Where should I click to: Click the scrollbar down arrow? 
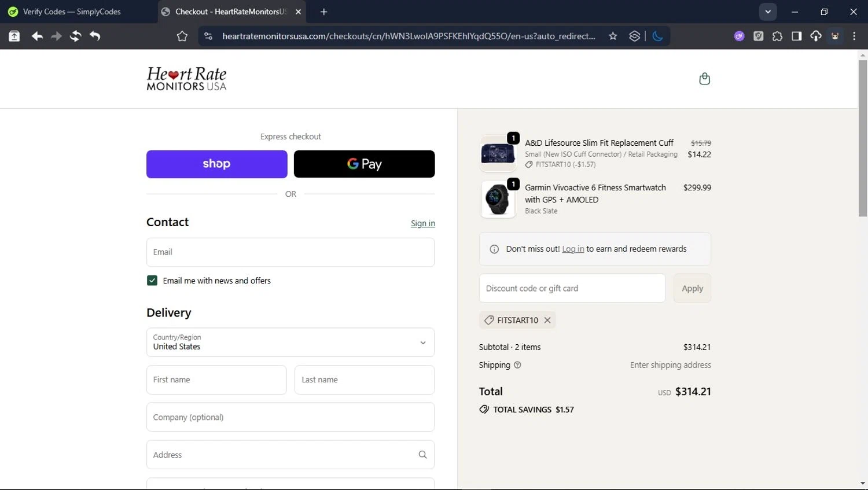(x=863, y=484)
